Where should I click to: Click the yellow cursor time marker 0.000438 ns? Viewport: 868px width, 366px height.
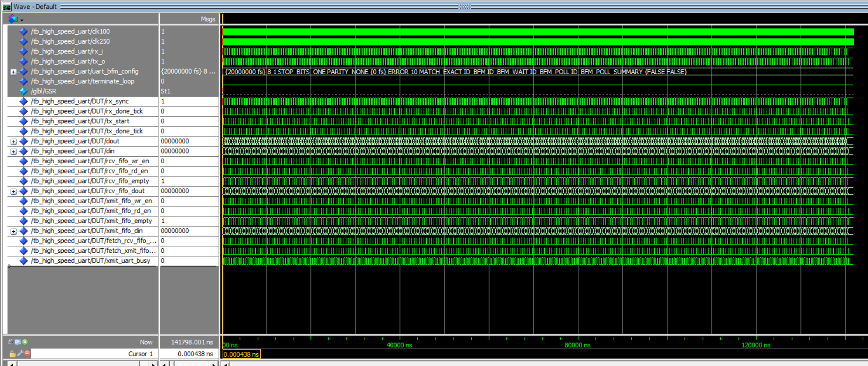tap(241, 354)
